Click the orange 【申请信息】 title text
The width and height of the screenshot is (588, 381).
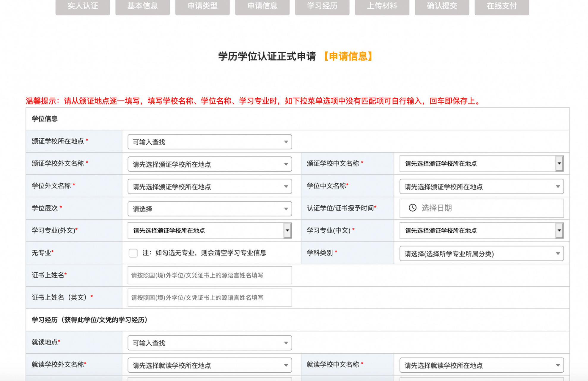(348, 56)
